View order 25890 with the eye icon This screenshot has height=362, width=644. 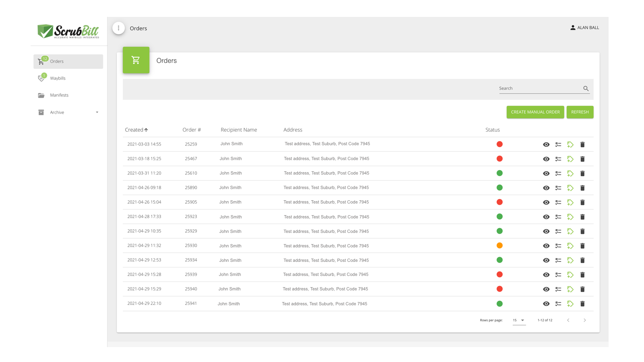[546, 188]
